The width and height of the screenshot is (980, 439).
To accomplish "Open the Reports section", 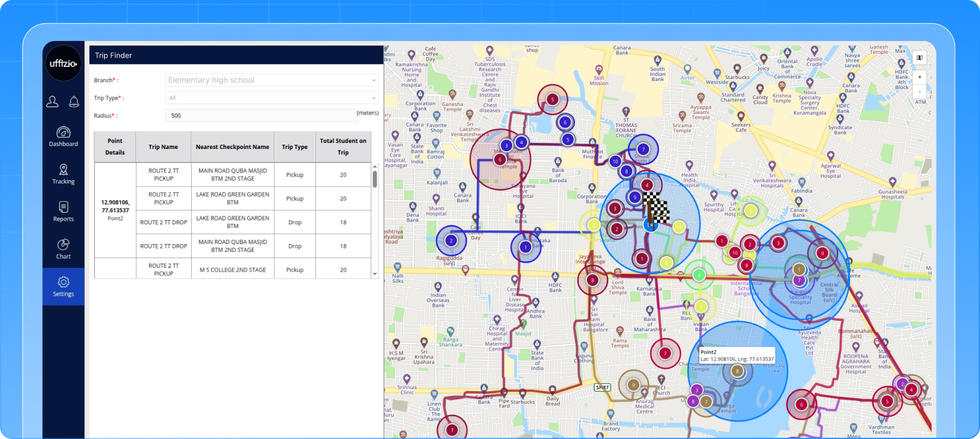I will pos(63,212).
